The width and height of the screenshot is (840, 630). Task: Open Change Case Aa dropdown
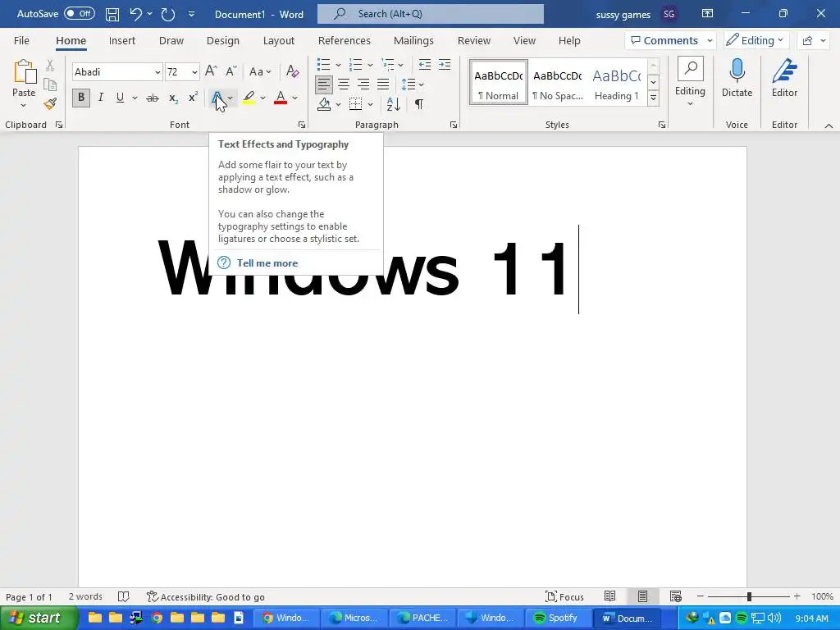point(260,71)
